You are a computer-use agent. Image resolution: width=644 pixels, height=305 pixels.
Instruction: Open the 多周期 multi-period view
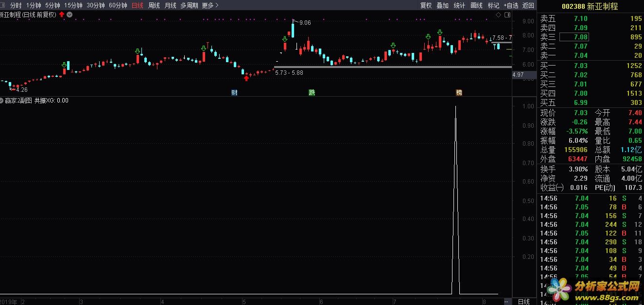[x=189, y=5]
